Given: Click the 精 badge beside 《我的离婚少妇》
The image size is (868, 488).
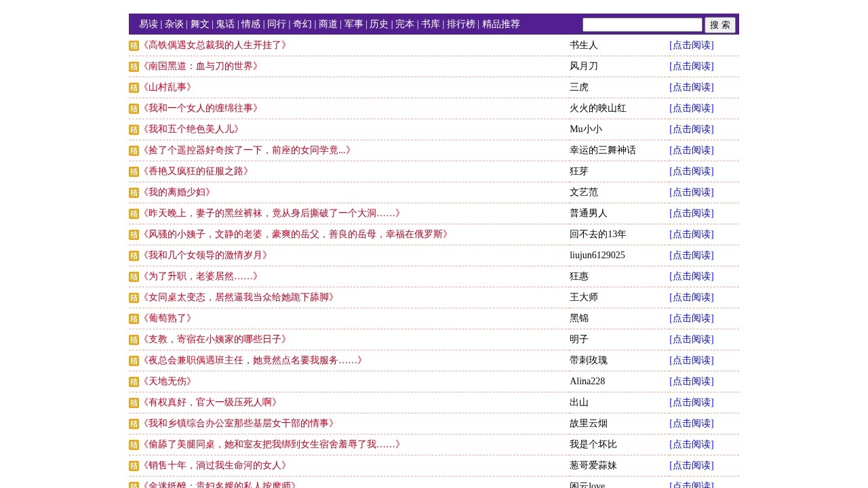Looking at the screenshot, I should click(x=134, y=193).
